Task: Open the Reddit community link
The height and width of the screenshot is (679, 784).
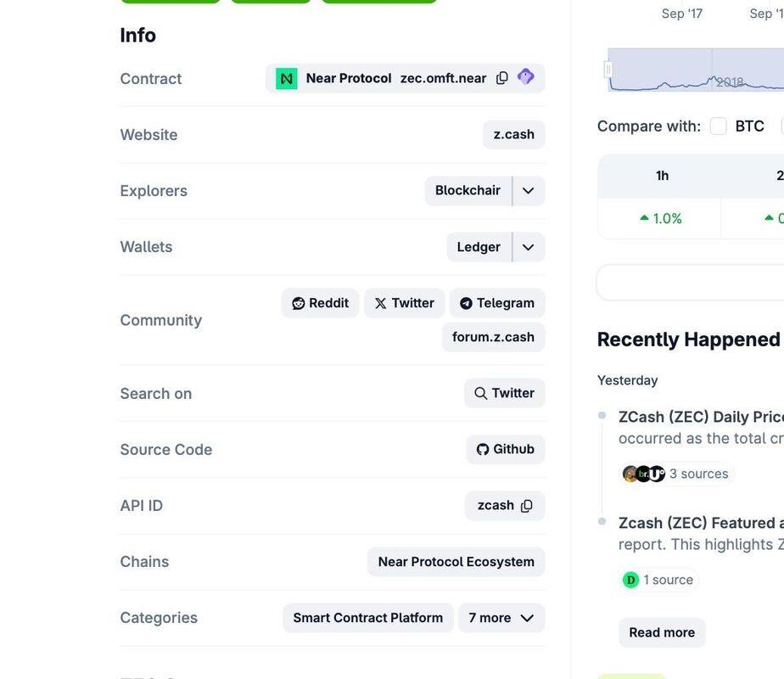Action: click(x=320, y=303)
